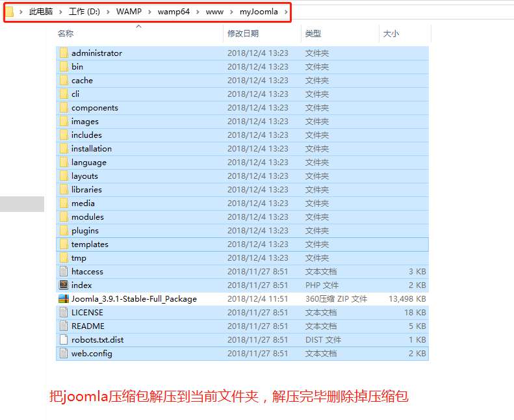514x420 pixels.
Task: Click the modules folder icon
Action: (64, 217)
